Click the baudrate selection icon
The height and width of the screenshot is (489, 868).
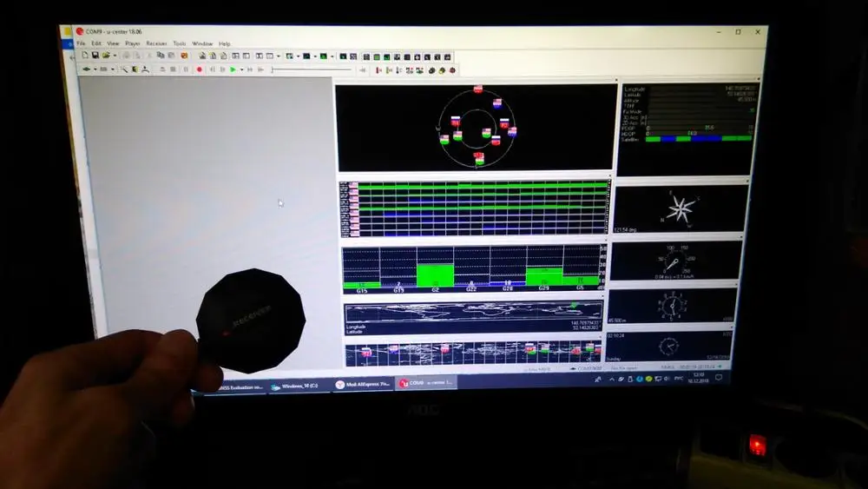(103, 69)
